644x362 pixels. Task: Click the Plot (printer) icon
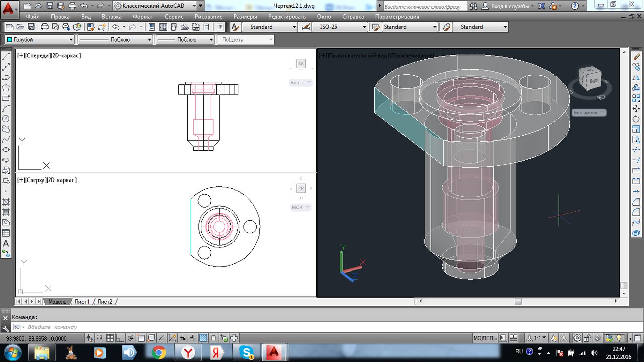pos(44,27)
